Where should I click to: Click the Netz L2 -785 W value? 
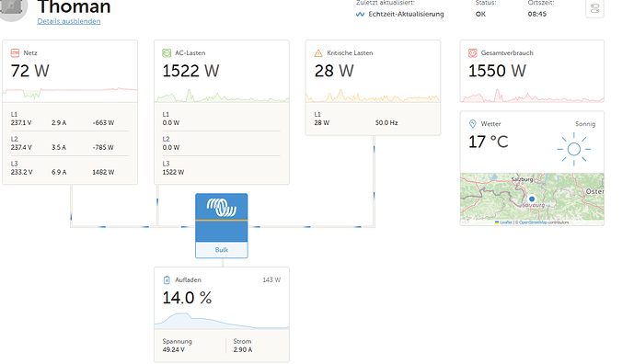point(103,147)
